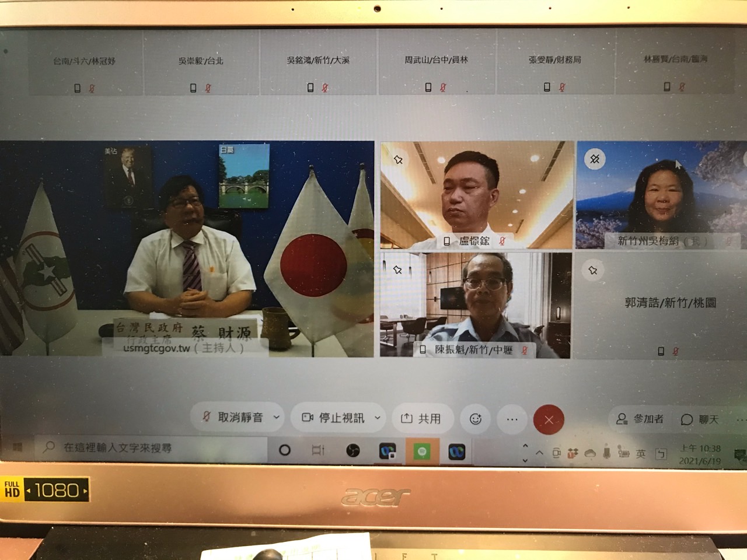This screenshot has width=747, height=560.
Task: Open Windows Task View icon
Action: (x=318, y=450)
